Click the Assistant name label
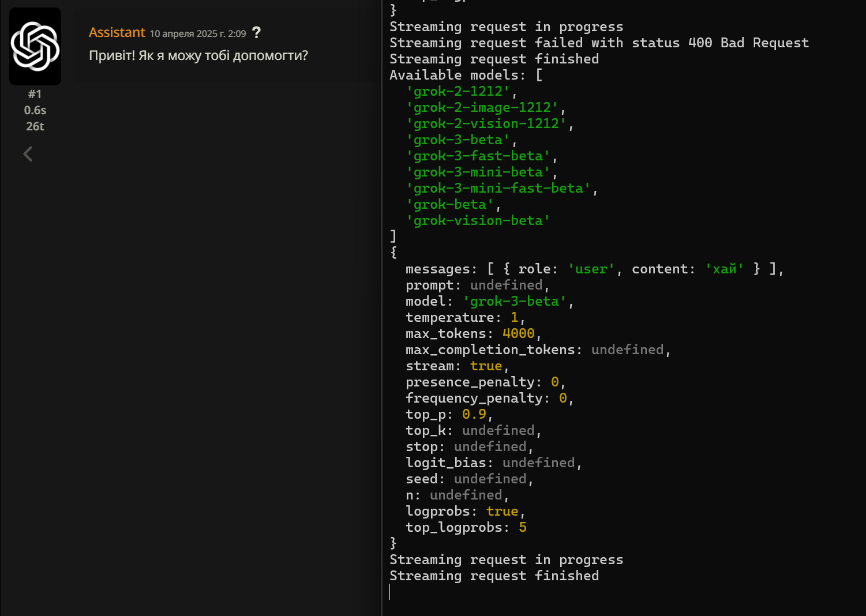Screen dimensions: 866x616 tap(117, 32)
